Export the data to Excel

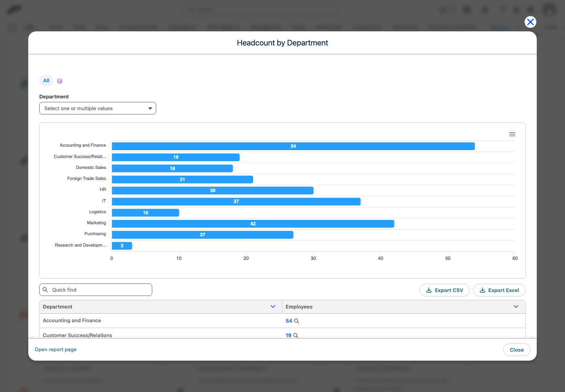coord(499,290)
